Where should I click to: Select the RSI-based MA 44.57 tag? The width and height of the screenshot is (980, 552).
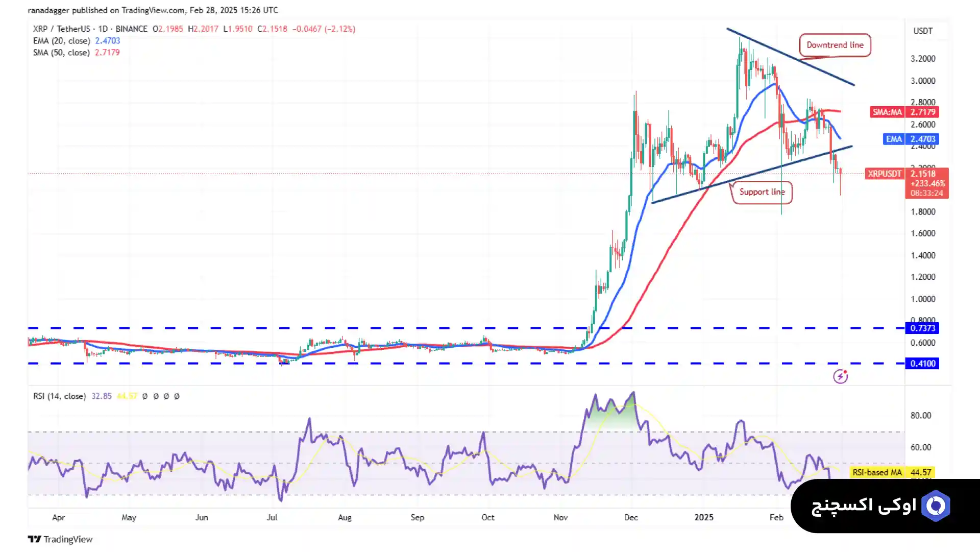(x=892, y=472)
